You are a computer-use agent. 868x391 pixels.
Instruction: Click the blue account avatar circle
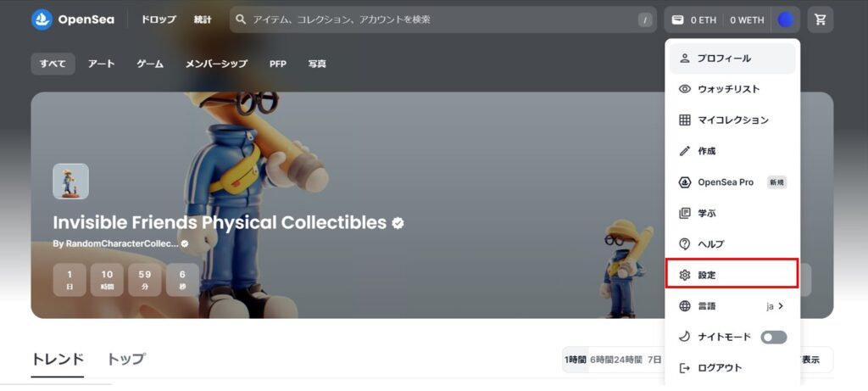pyautogui.click(x=786, y=20)
